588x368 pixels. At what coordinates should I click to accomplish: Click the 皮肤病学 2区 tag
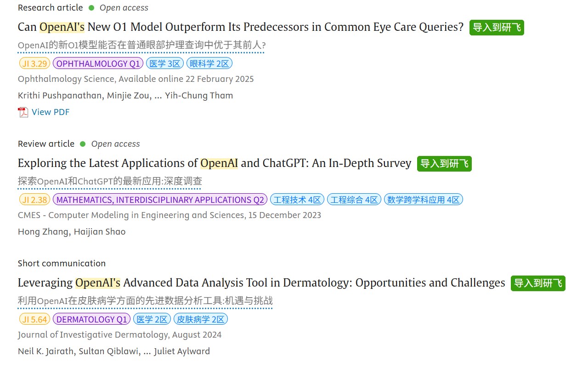pos(200,319)
